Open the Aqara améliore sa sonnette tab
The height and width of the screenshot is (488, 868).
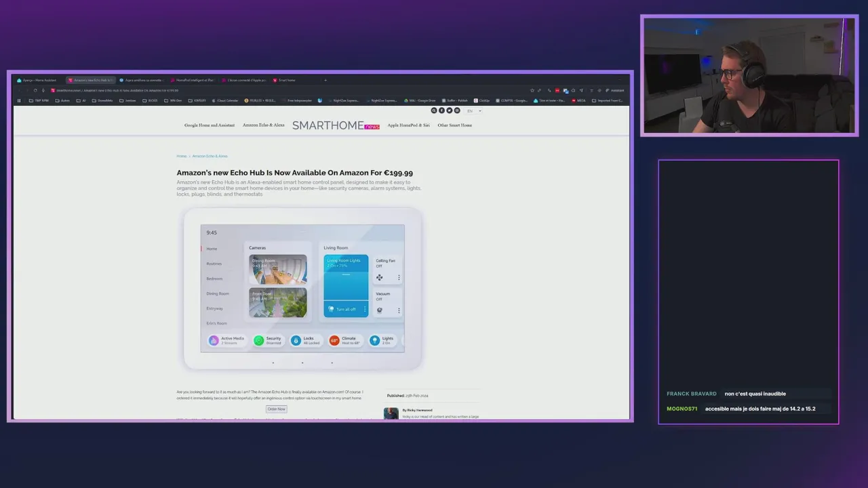pos(142,80)
